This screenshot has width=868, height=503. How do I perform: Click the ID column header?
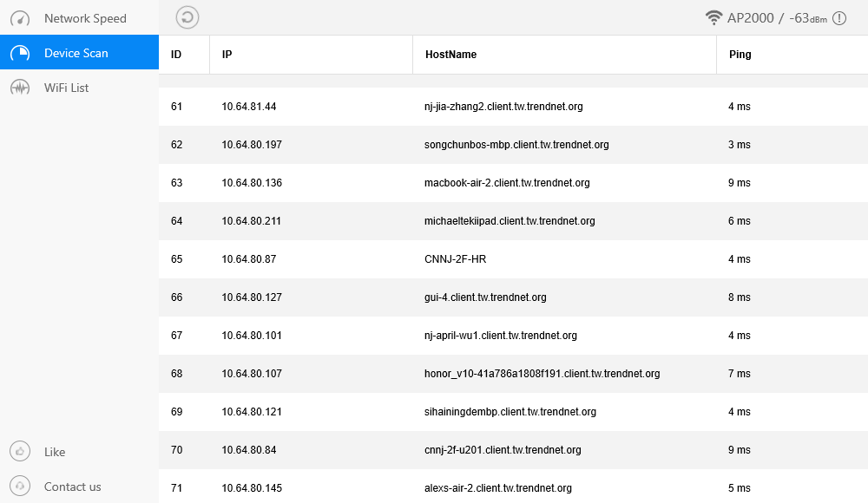(176, 54)
